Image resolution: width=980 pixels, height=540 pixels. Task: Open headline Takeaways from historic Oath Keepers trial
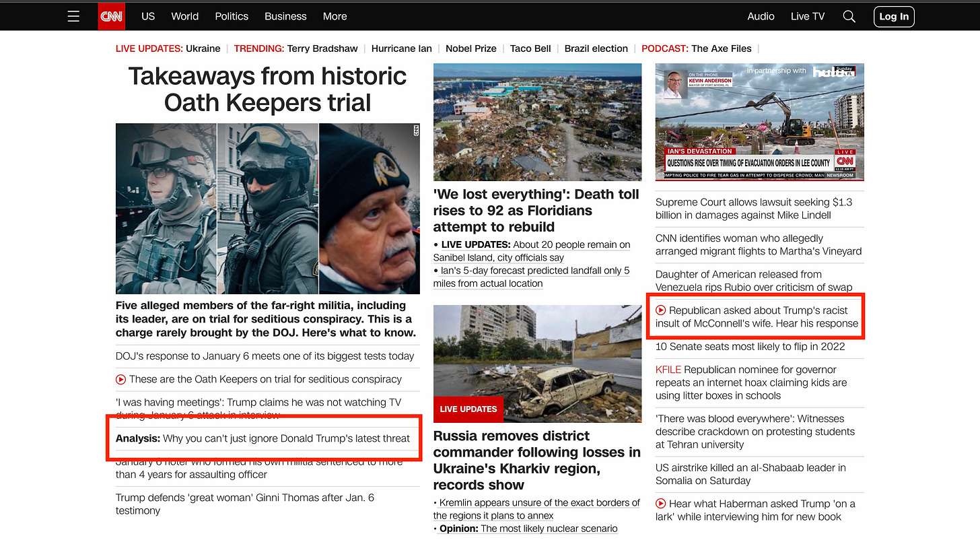267,89
